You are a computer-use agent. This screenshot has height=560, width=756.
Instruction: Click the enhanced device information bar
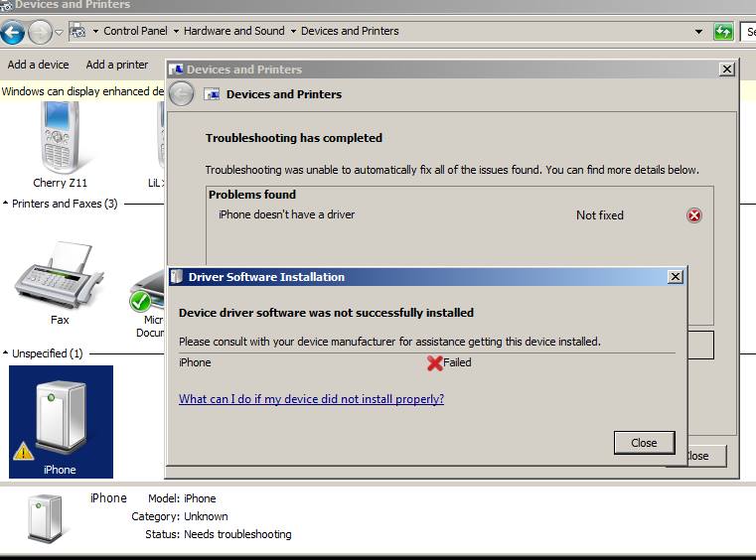click(82, 91)
